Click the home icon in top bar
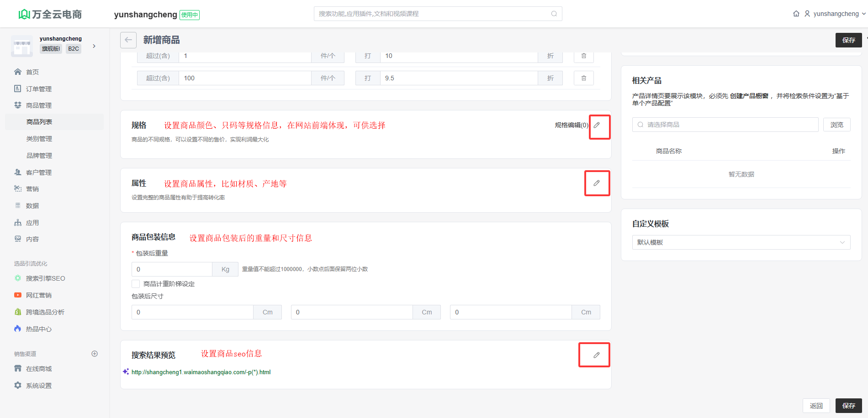The height and width of the screenshot is (418, 868). coord(796,14)
